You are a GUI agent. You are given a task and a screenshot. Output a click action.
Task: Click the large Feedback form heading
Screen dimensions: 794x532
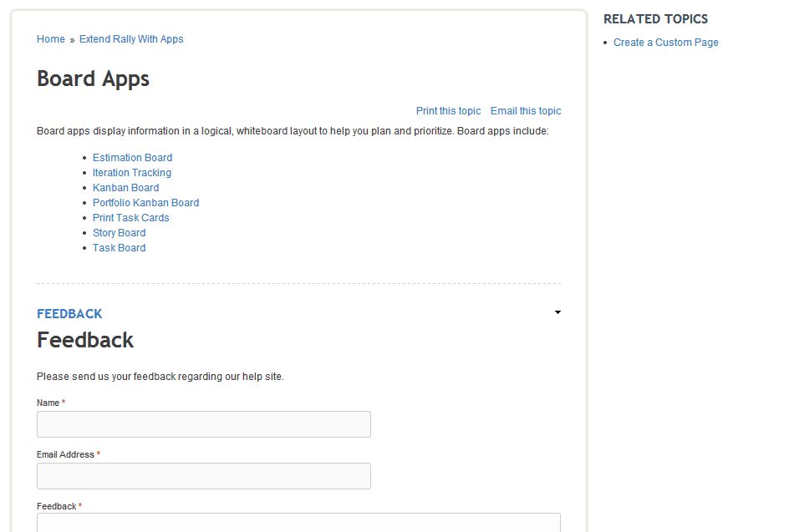coord(85,340)
